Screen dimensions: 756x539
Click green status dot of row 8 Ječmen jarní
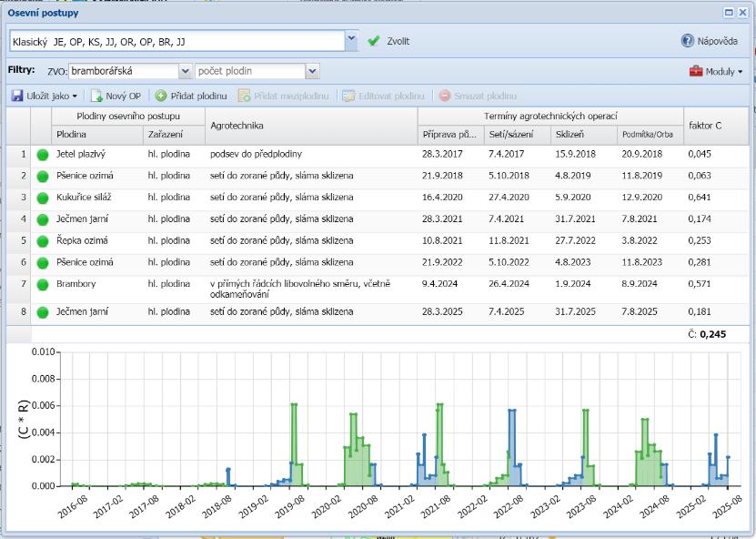pos(43,312)
